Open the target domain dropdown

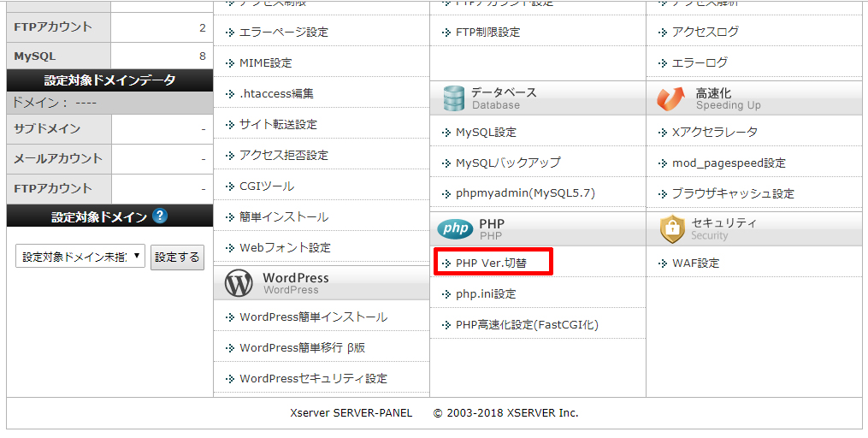coord(81,257)
